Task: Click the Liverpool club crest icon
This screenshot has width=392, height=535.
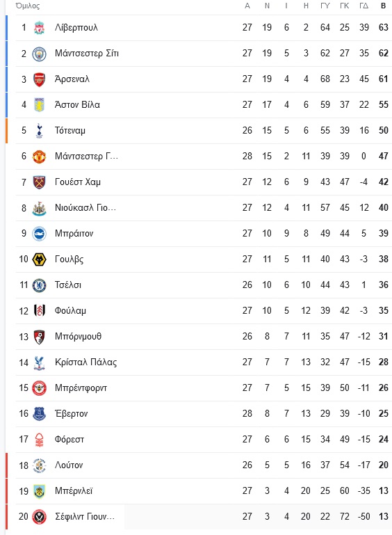Action: (39, 28)
